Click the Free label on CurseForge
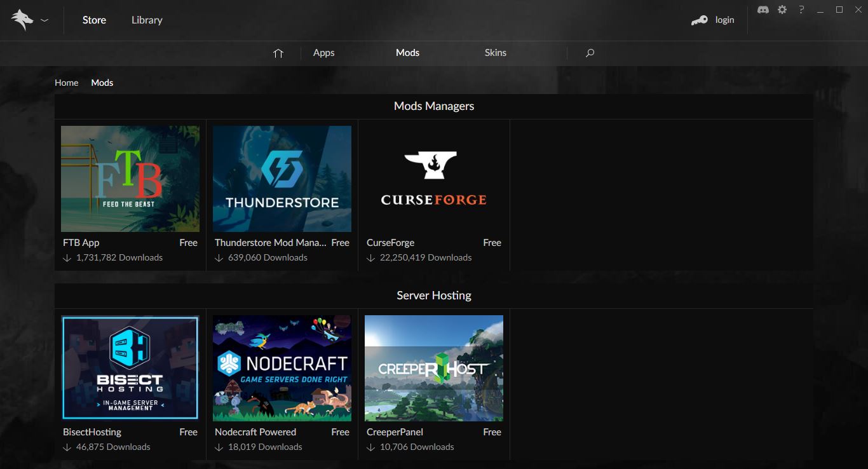Image resolution: width=868 pixels, height=469 pixels. click(x=492, y=243)
